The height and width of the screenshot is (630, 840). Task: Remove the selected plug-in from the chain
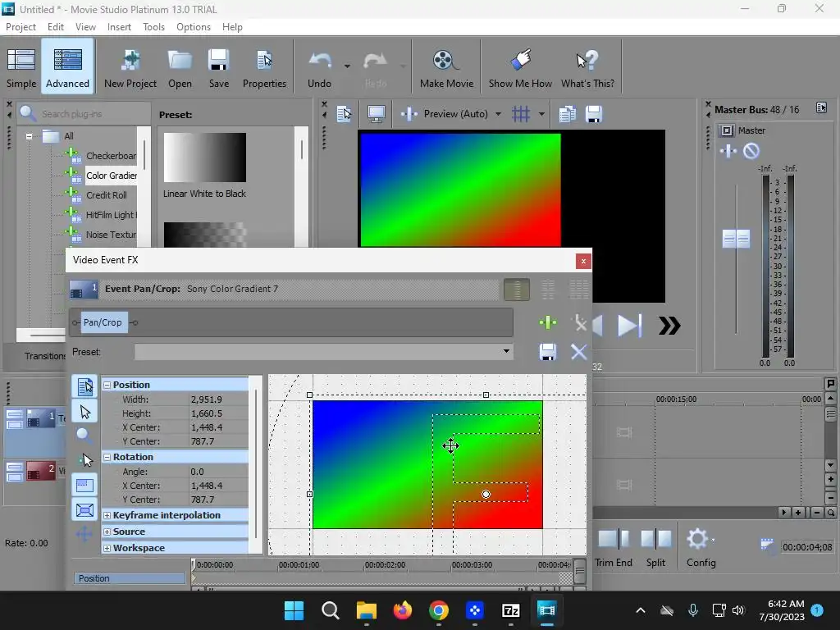[x=578, y=322]
